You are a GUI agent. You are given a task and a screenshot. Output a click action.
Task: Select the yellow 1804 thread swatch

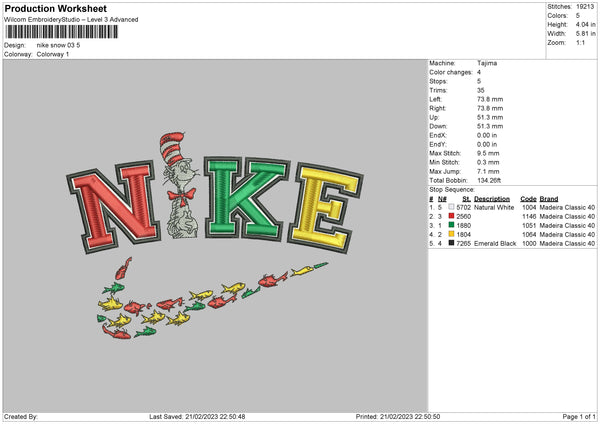(452, 234)
